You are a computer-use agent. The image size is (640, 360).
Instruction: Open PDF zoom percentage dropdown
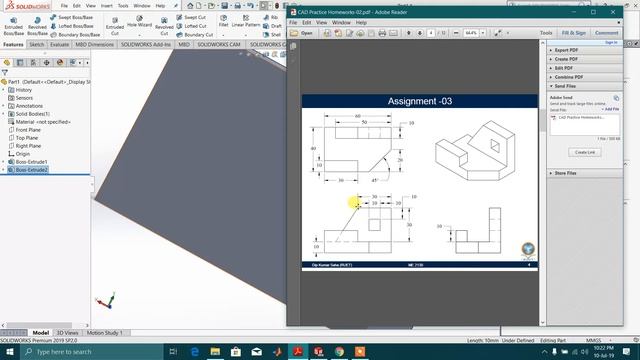483,33
